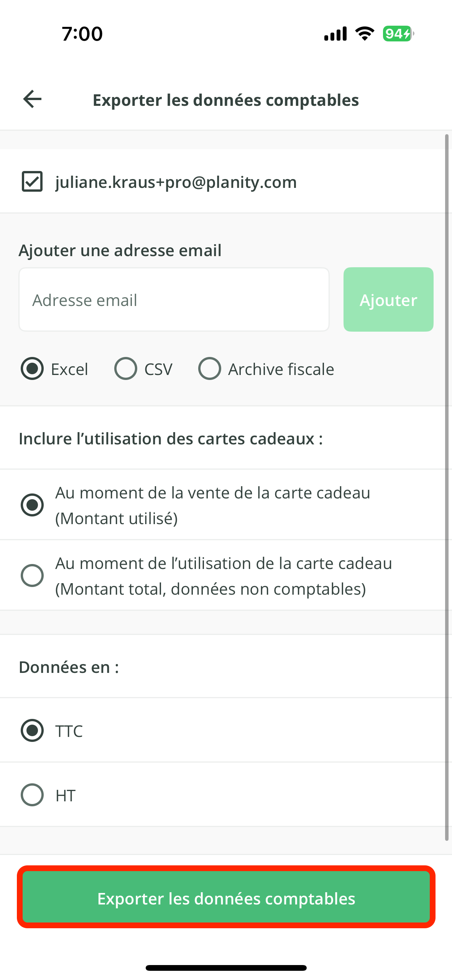452x980 pixels.
Task: Select the Excel format radio button
Action: [32, 369]
